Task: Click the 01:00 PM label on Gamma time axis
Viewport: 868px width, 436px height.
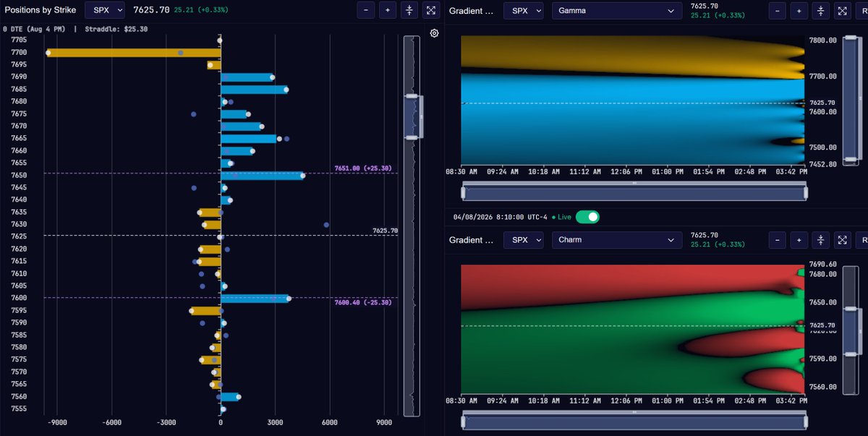Action: [667, 173]
